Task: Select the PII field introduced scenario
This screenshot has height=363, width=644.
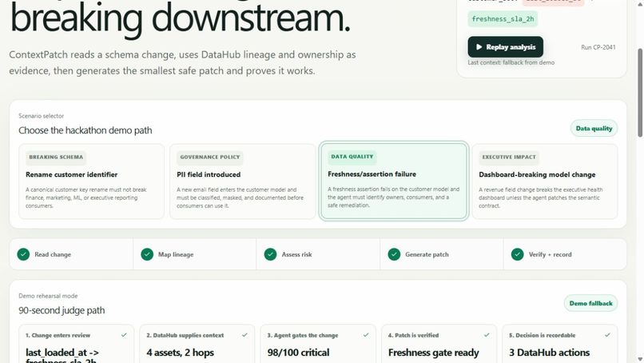Action: (242, 181)
